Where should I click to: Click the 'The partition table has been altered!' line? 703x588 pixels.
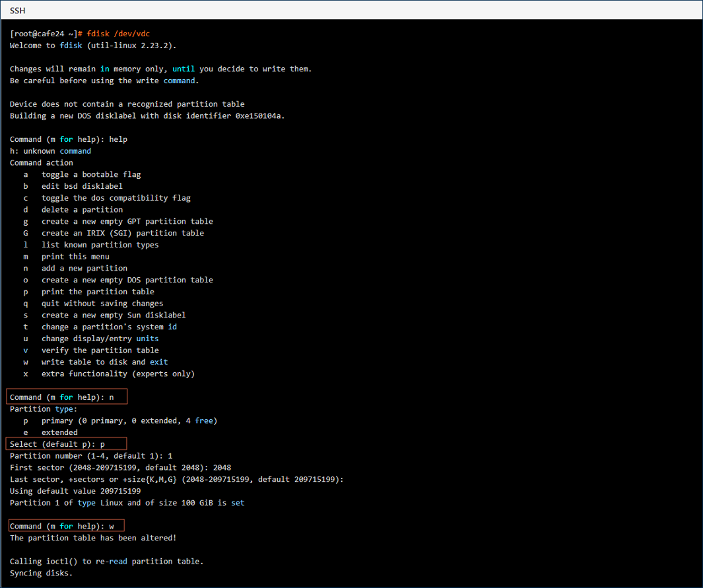(x=93, y=538)
